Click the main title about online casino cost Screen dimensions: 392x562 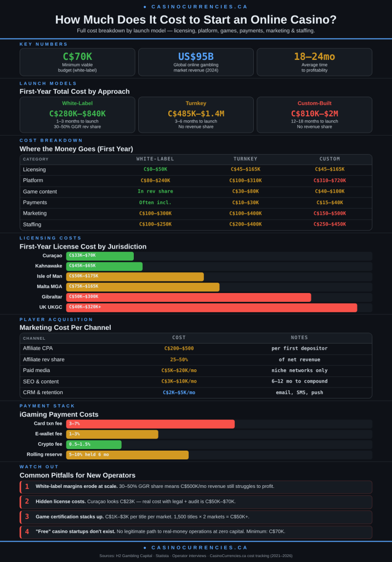tap(196, 19)
